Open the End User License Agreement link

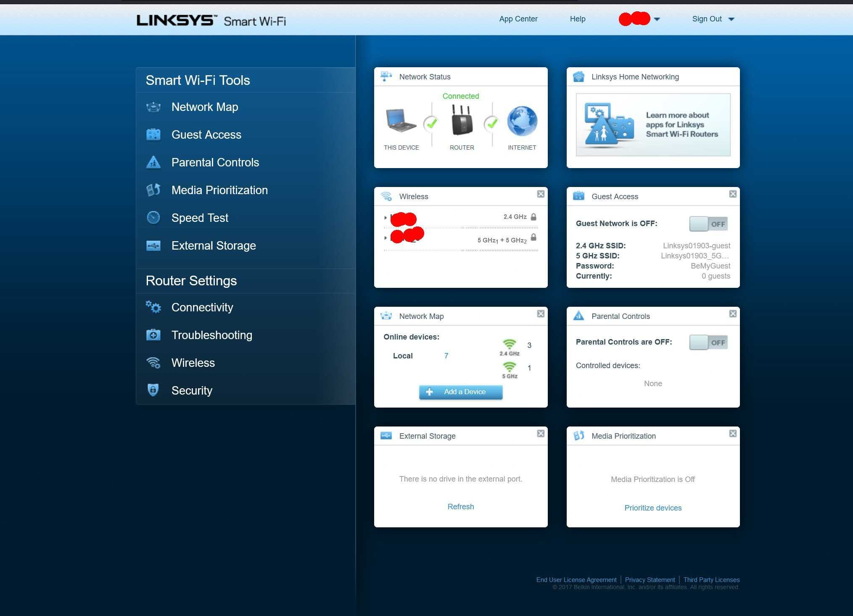point(576,580)
